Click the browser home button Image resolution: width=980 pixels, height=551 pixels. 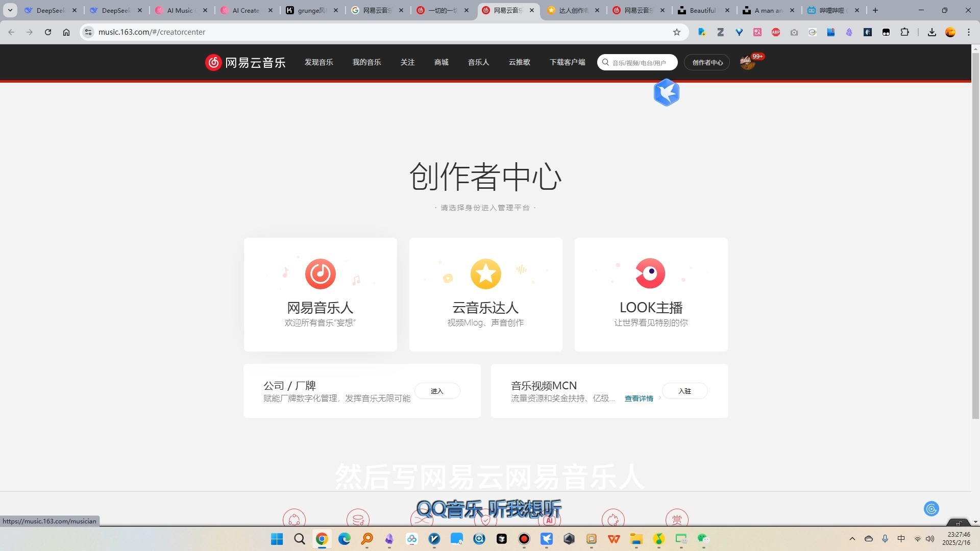click(x=66, y=32)
